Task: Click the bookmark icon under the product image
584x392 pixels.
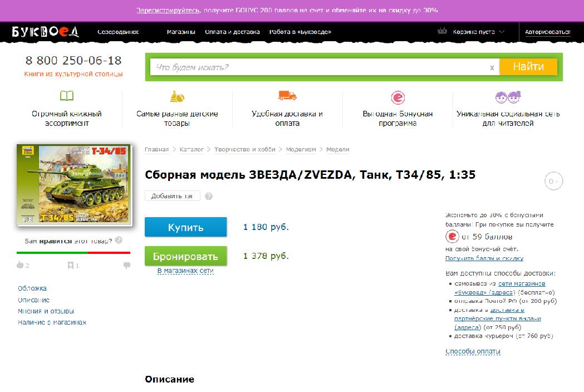Action: (x=71, y=266)
